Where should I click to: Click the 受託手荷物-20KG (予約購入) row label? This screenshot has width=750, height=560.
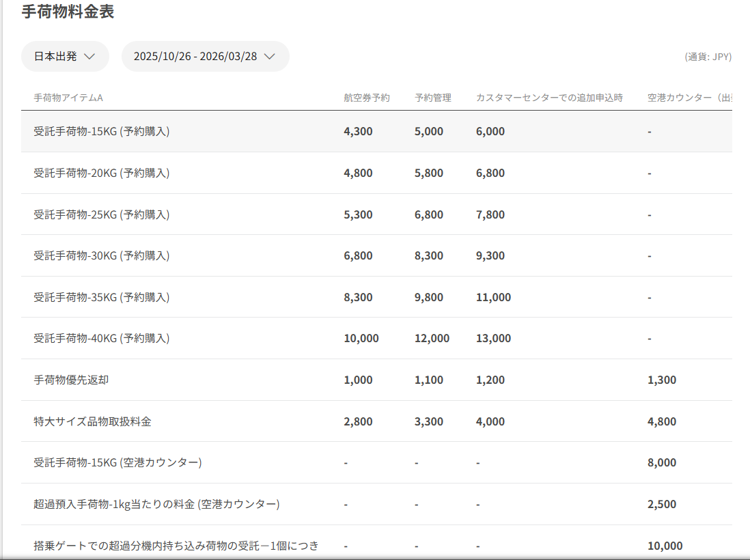click(x=102, y=173)
